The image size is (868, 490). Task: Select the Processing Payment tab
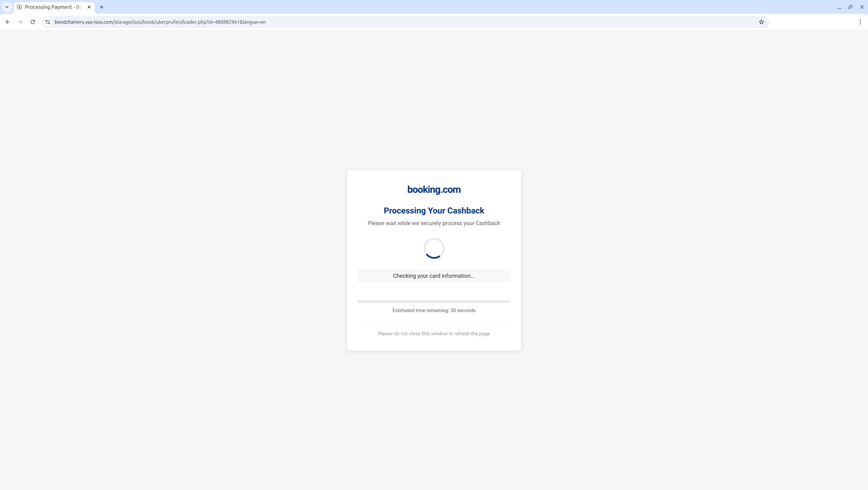tap(54, 7)
